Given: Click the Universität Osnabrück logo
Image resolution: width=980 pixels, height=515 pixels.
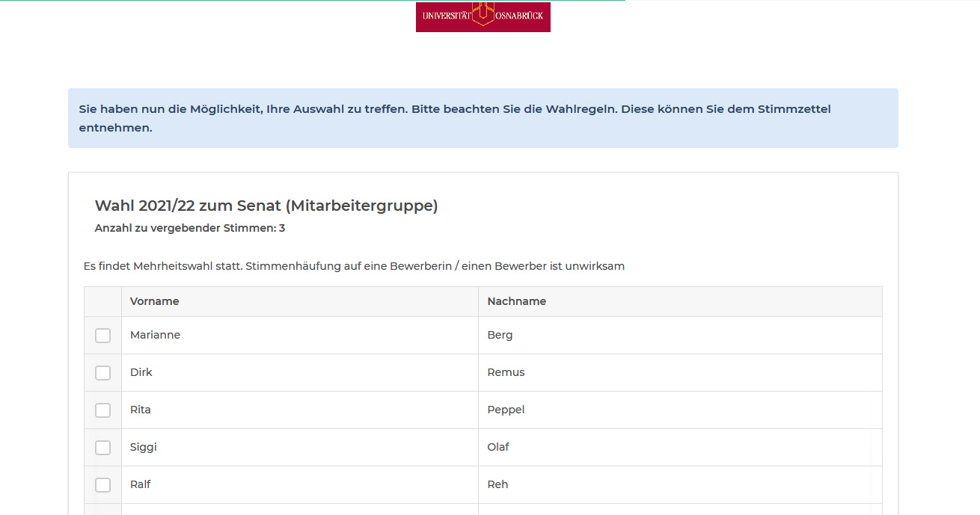Looking at the screenshot, I should 483,16.
